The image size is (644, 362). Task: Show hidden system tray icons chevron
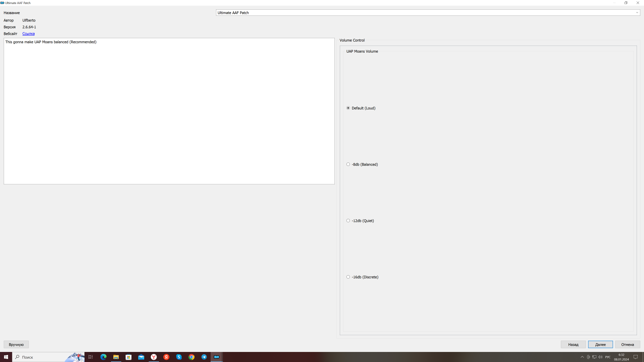(582, 357)
